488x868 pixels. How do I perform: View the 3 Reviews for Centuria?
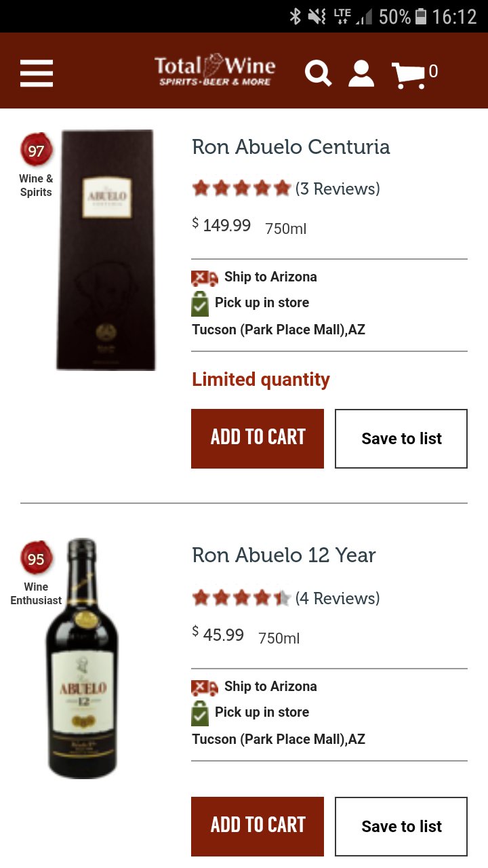pos(338,189)
